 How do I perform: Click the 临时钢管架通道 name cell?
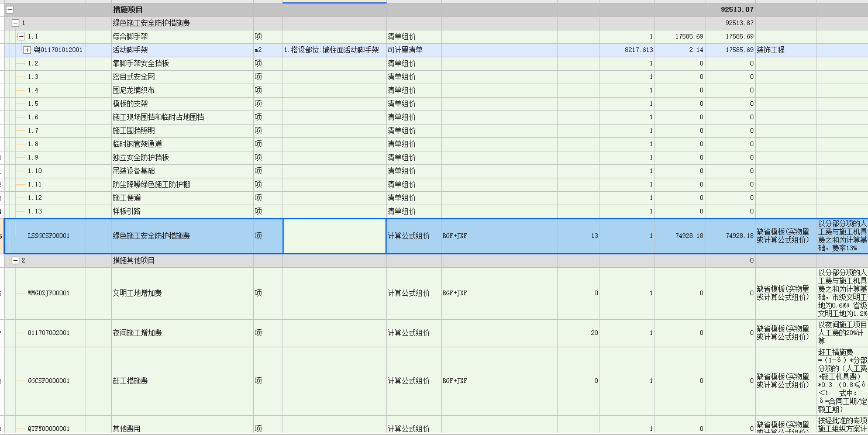tap(137, 144)
